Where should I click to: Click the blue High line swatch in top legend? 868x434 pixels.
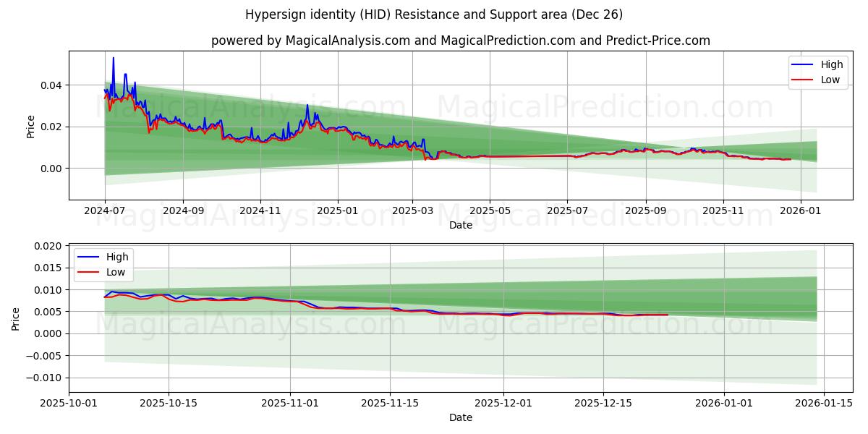pos(802,64)
